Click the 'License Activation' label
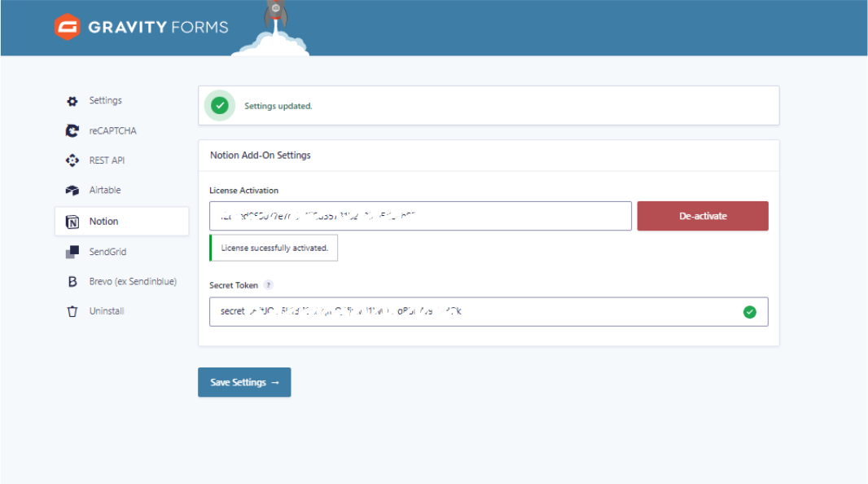Image resolution: width=868 pixels, height=484 pixels. (x=243, y=191)
